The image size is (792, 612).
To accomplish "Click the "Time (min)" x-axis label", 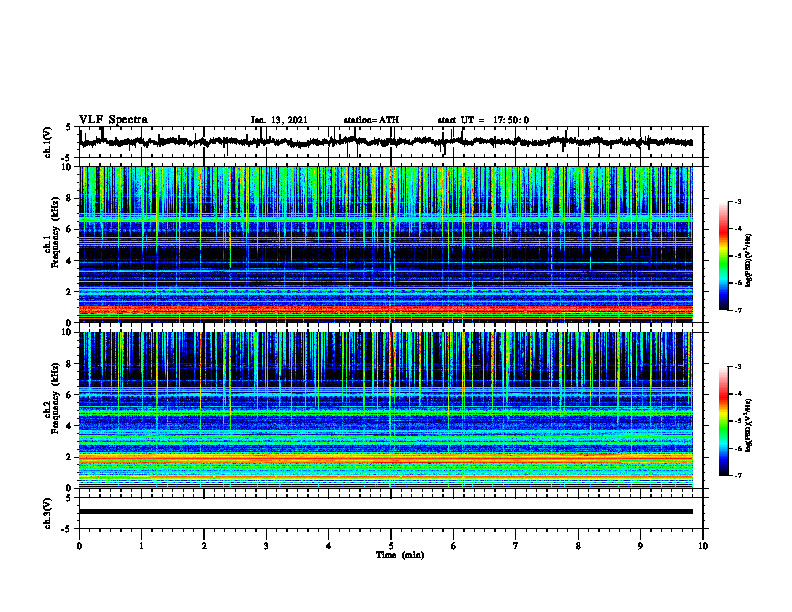I will tap(400, 555).
